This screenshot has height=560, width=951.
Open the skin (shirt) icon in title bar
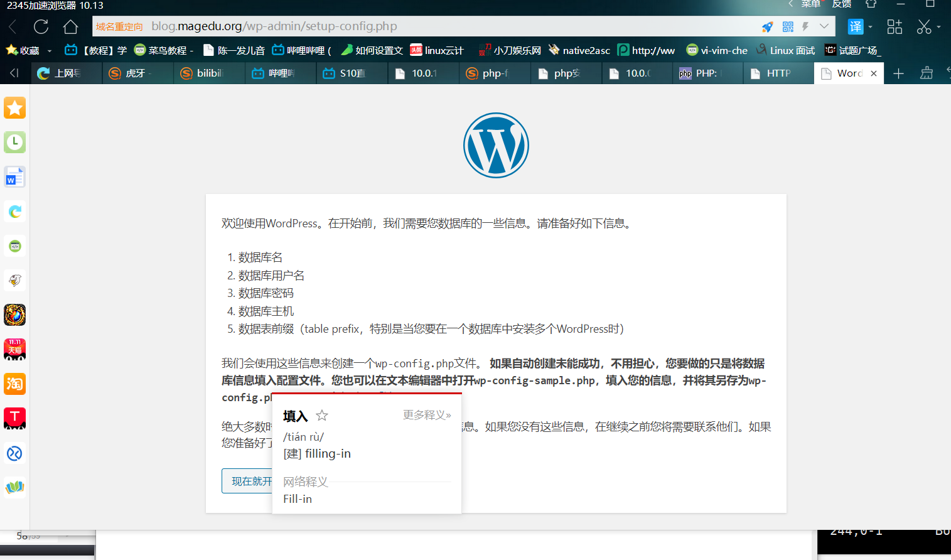871,4
